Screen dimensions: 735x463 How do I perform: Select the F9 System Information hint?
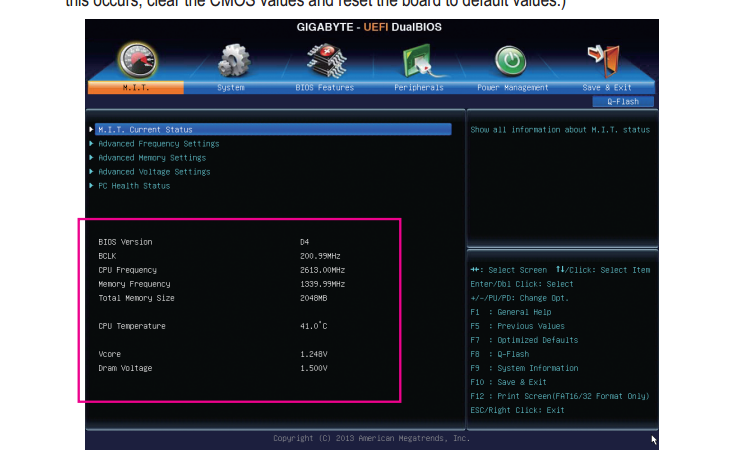pos(524,368)
